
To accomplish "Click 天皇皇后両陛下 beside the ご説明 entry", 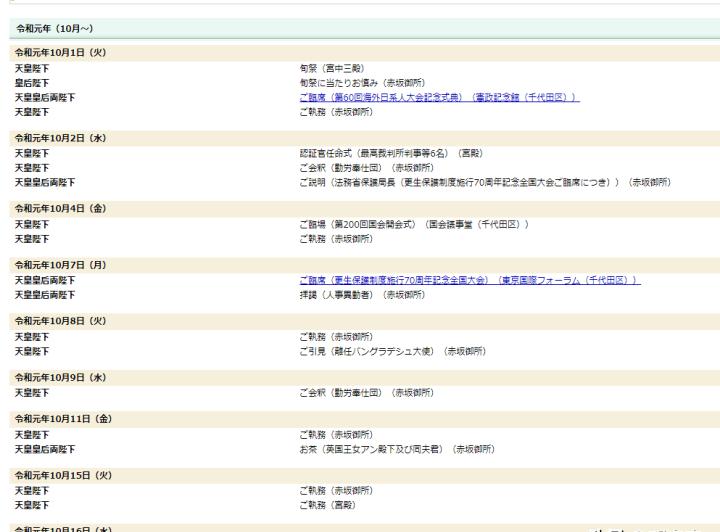I will click(45, 183).
